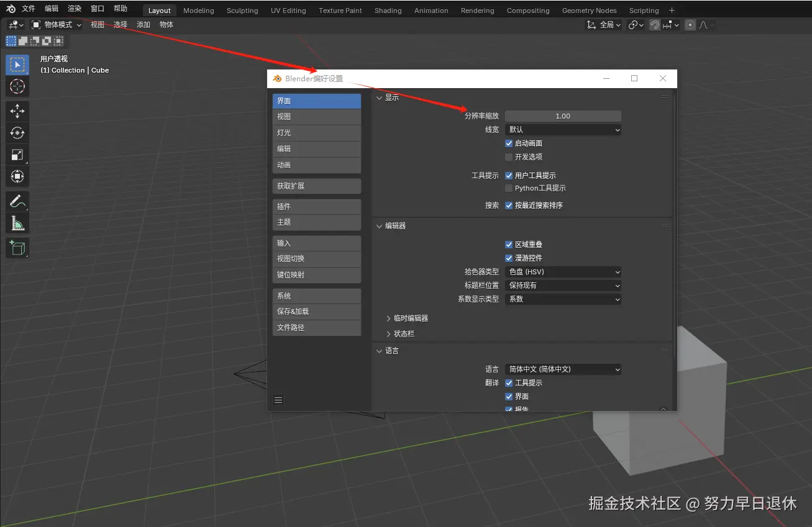Screen dimensions: 812x527
Task: Click the 显示 panel drag grip dots
Action: coord(665,97)
